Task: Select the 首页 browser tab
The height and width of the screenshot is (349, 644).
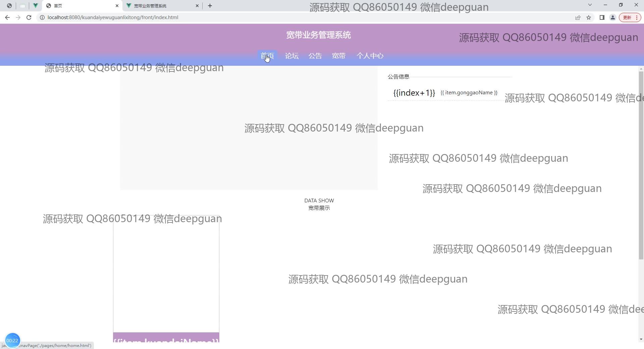Action: [x=83, y=6]
